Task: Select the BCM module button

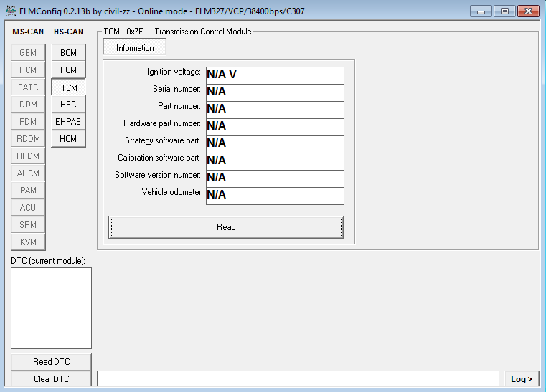Action: [x=68, y=53]
